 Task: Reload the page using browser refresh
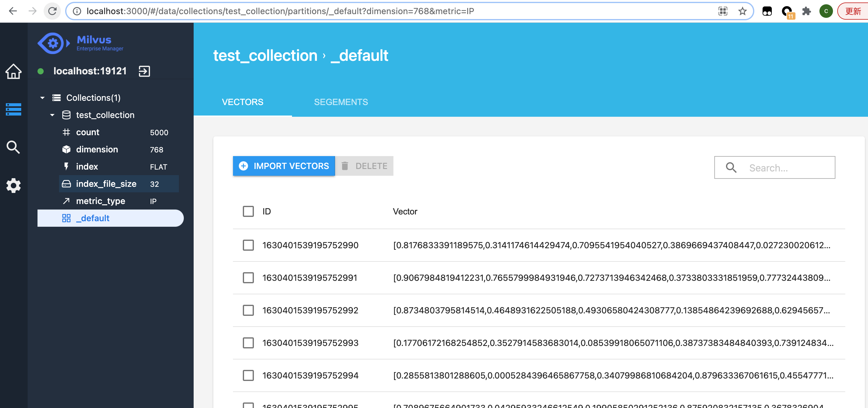click(x=52, y=11)
